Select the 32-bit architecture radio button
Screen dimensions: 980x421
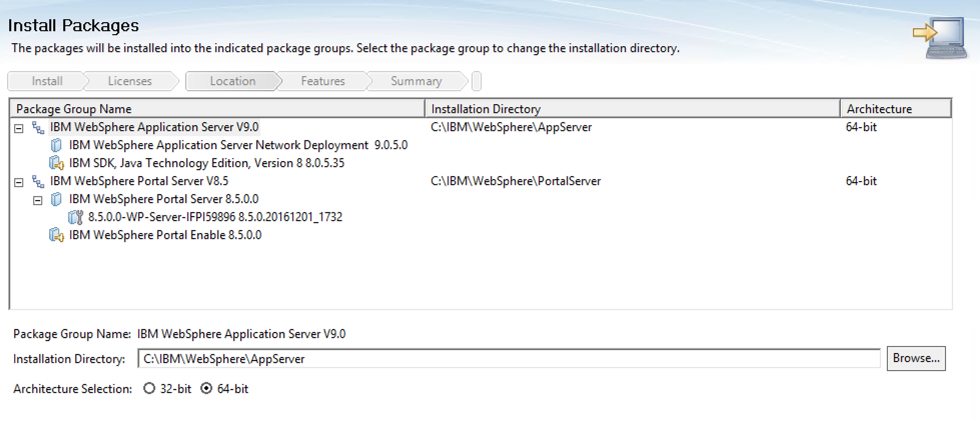click(149, 388)
